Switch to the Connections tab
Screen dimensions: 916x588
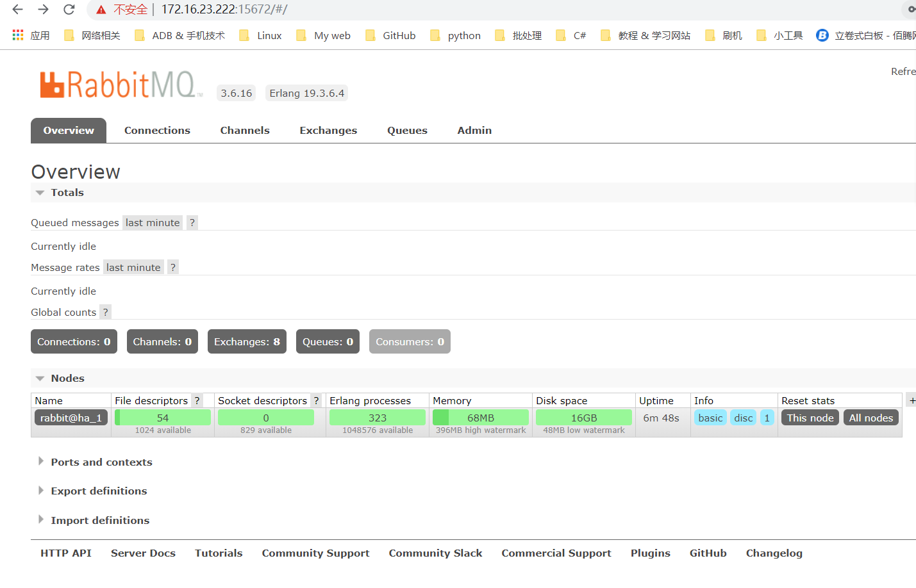click(x=157, y=130)
